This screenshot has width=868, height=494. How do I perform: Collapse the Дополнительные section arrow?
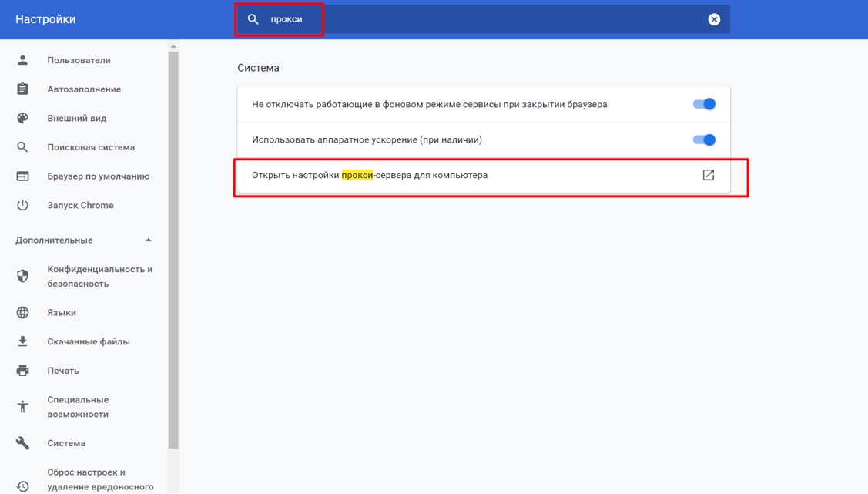click(x=149, y=240)
